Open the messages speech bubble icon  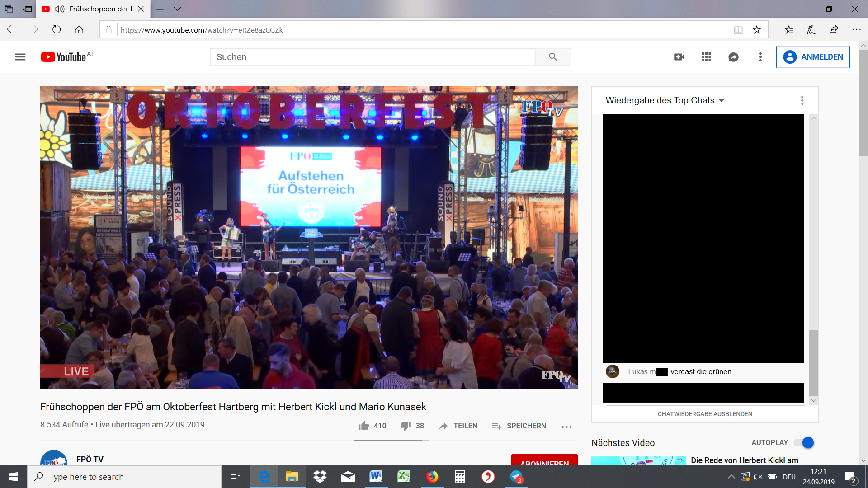[733, 57]
